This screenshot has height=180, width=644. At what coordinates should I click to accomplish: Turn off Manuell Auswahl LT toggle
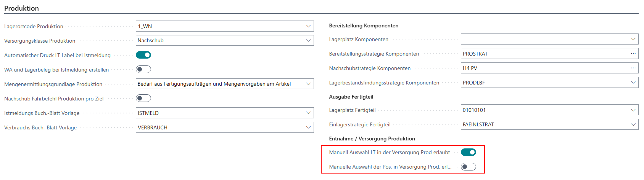point(468,152)
